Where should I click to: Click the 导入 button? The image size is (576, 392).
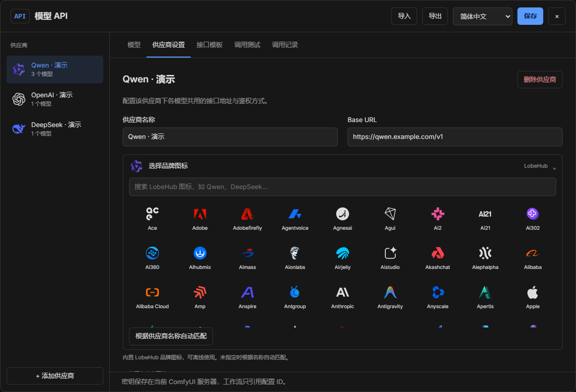tap(404, 16)
